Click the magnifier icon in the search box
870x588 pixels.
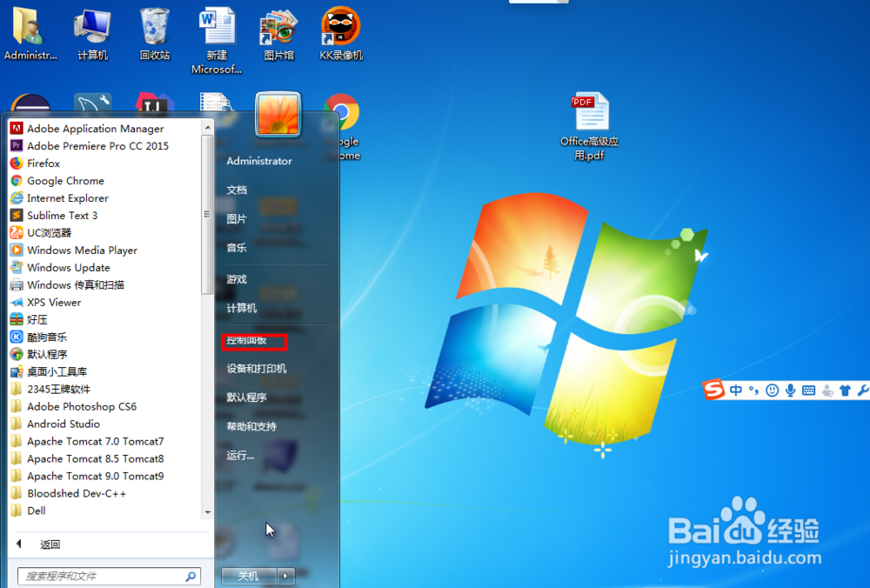191,576
